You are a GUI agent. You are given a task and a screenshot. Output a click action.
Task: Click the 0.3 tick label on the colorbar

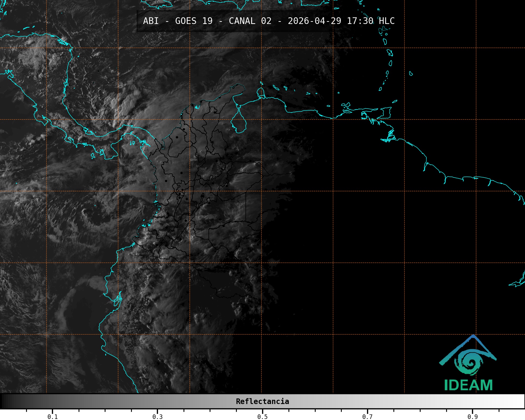[157, 417]
